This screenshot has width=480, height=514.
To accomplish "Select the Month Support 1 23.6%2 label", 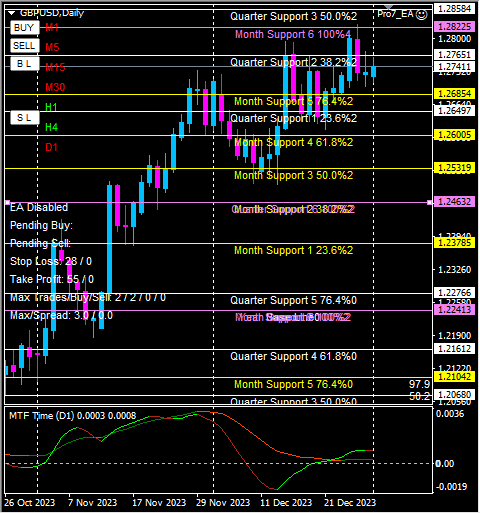I will click(293, 250).
